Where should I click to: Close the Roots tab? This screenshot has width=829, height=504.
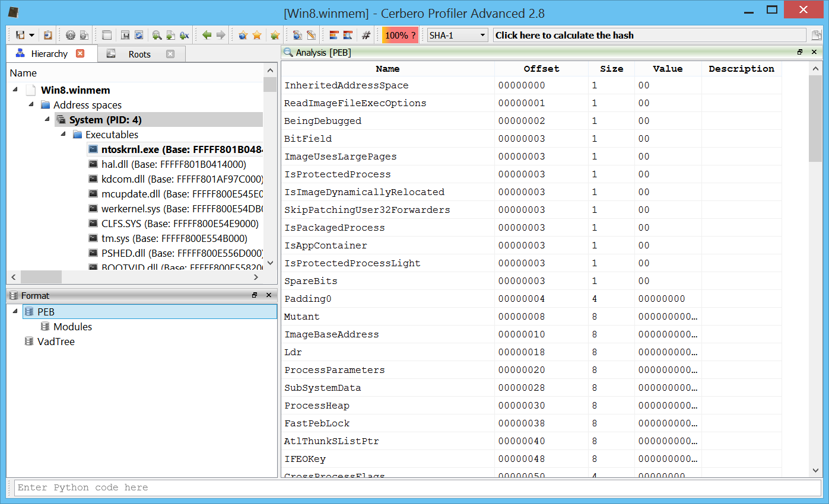click(170, 54)
